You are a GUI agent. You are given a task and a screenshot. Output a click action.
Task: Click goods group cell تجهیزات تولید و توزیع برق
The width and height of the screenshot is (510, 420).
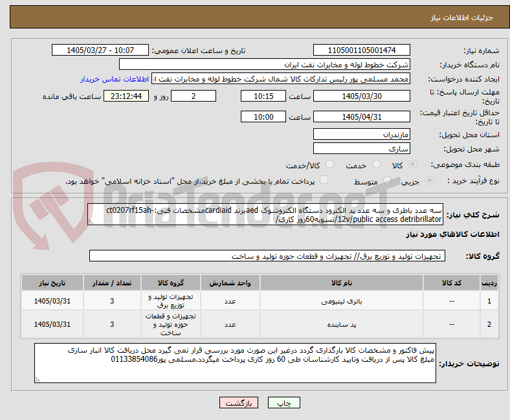171,301
